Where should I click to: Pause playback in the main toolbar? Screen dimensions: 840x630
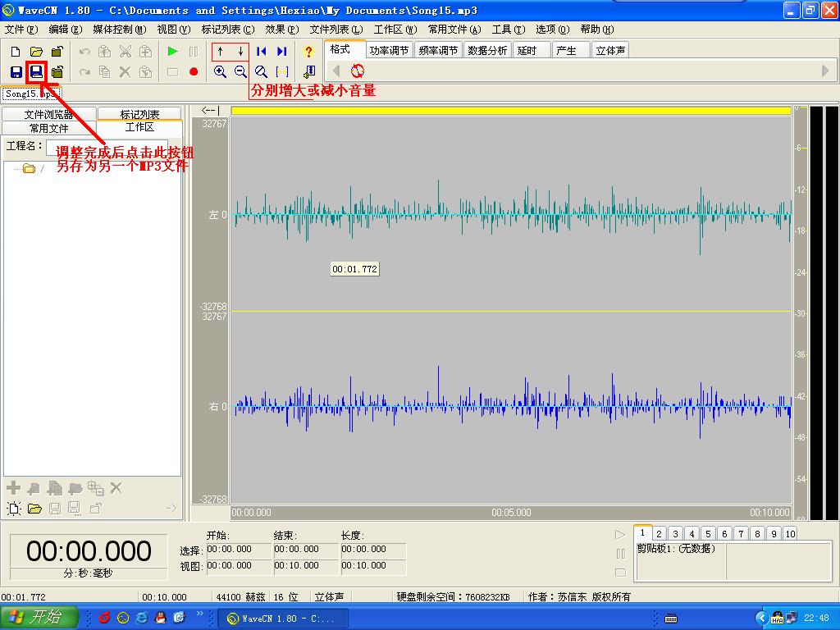(x=194, y=52)
